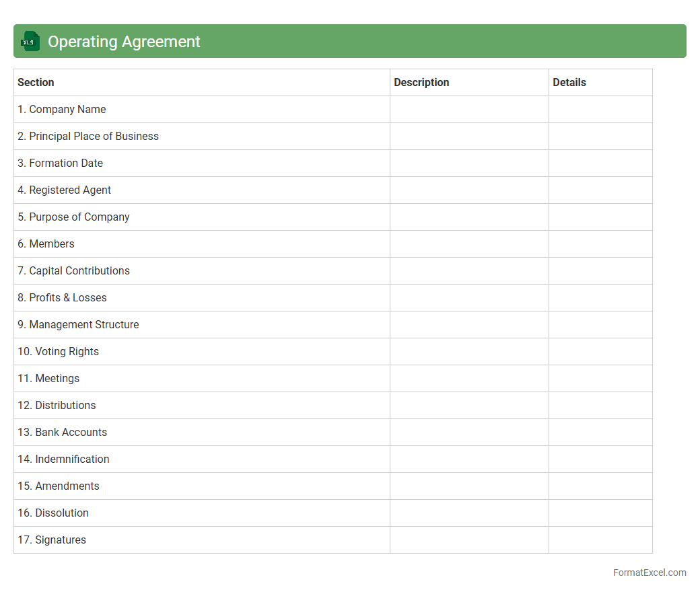Click Description cell for Company Name
Screen dimensions: 700x592
(x=469, y=110)
